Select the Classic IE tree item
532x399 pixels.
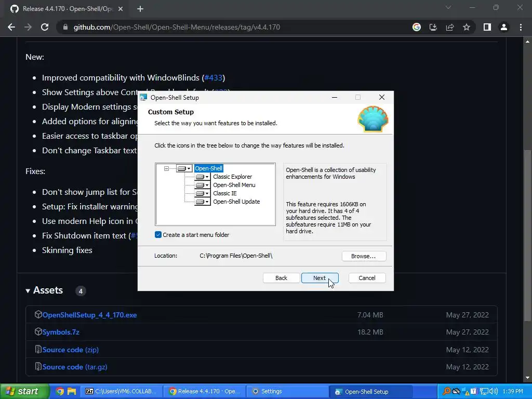pos(224,193)
